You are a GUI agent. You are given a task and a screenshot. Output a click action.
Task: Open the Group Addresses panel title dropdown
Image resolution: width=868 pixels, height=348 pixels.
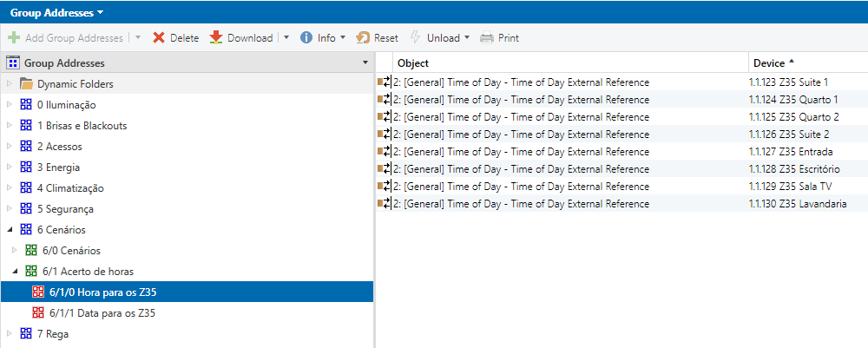tap(101, 13)
